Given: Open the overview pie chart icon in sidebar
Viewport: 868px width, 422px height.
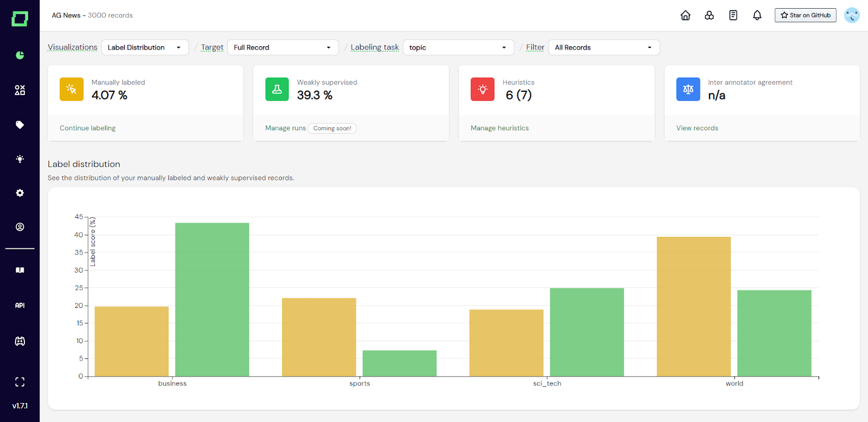Looking at the screenshot, I should 20,55.
